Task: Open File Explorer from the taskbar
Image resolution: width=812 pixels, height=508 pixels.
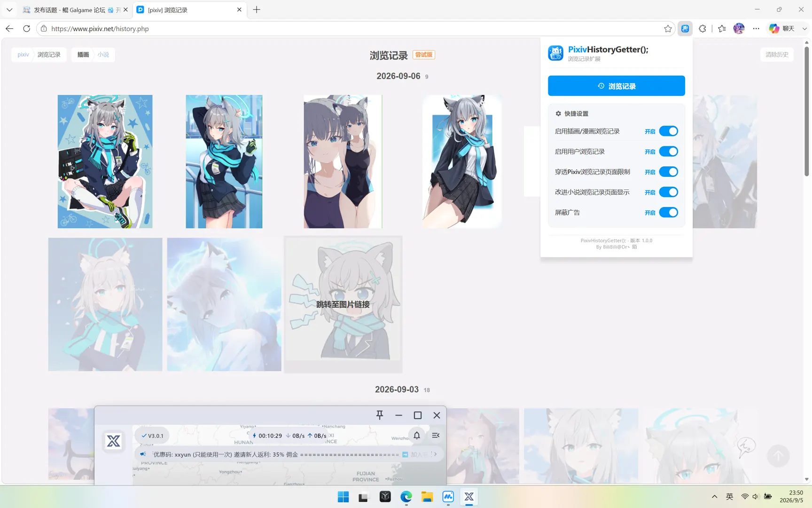Action: coord(427,497)
